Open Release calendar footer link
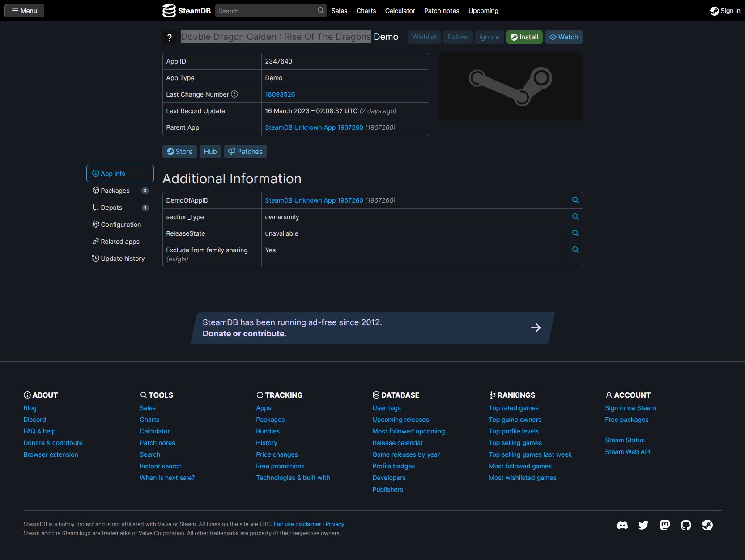The width and height of the screenshot is (745, 560). point(397,443)
